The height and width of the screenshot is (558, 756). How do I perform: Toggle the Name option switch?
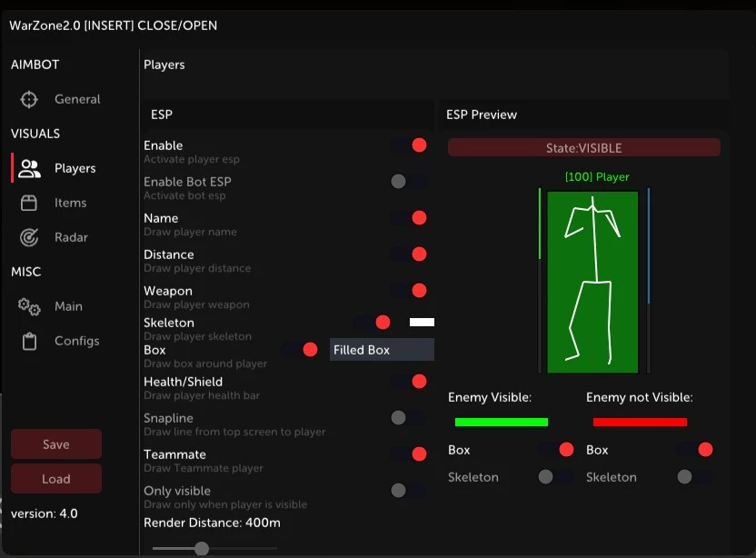(x=409, y=217)
